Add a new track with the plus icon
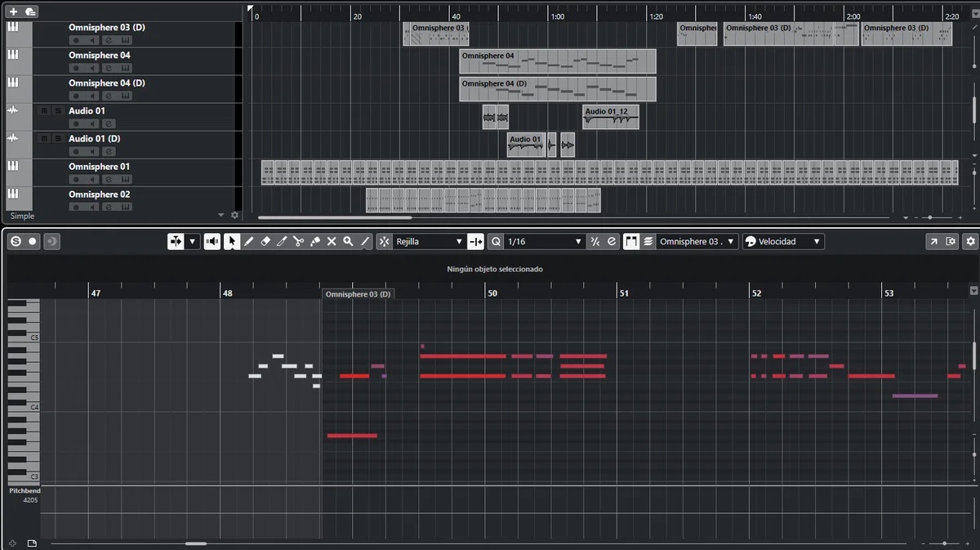980x550 pixels. [x=13, y=11]
